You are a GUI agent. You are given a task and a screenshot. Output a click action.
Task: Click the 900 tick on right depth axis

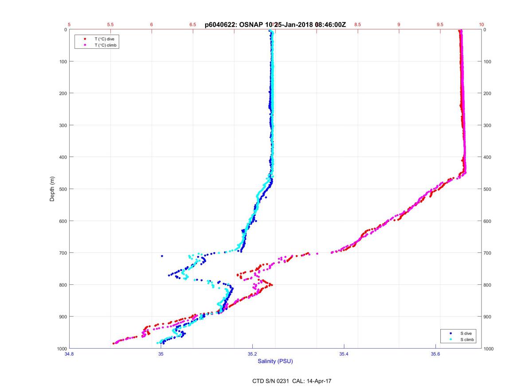(x=488, y=317)
